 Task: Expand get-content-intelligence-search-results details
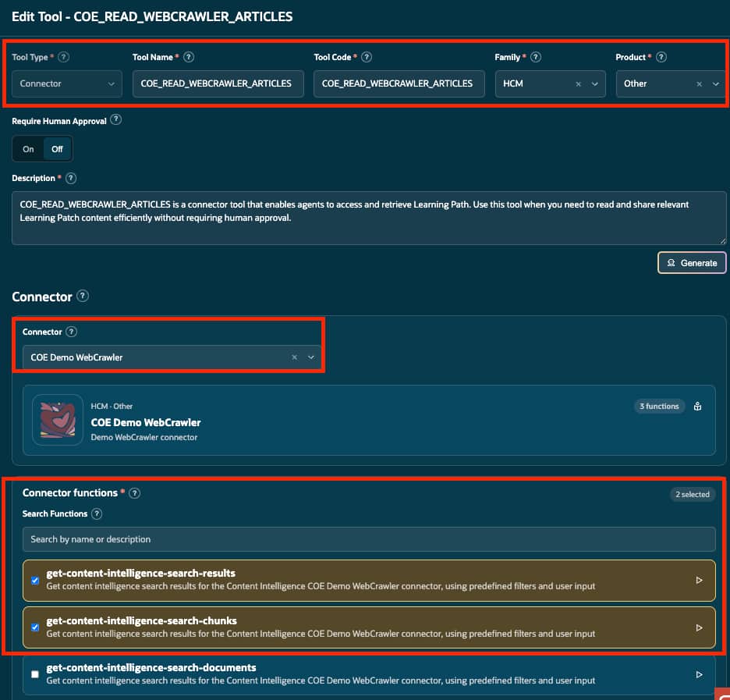tap(699, 581)
